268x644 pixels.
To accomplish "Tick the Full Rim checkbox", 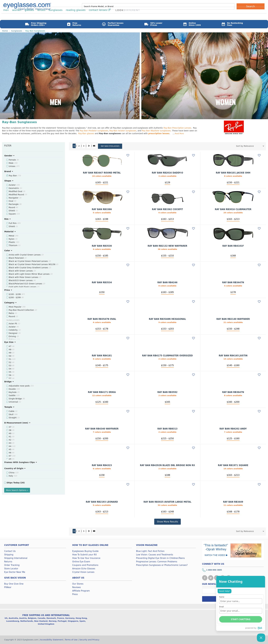I will [x=7, y=223].
